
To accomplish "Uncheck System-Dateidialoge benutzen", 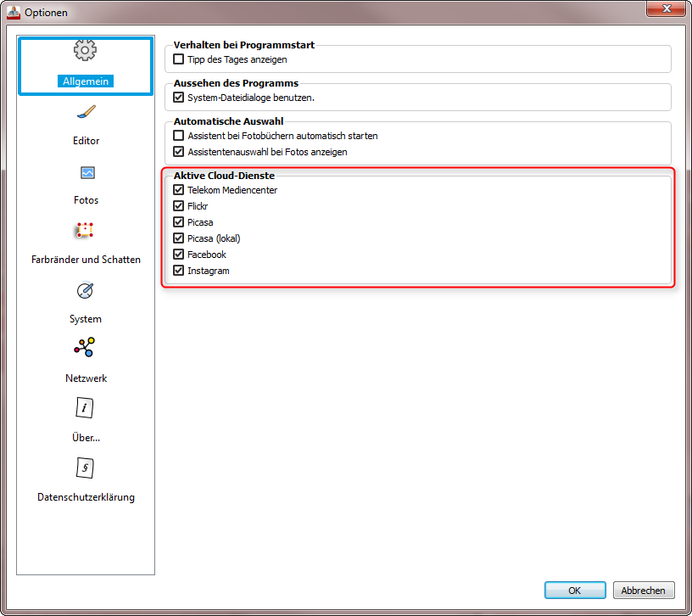I will click(x=178, y=97).
